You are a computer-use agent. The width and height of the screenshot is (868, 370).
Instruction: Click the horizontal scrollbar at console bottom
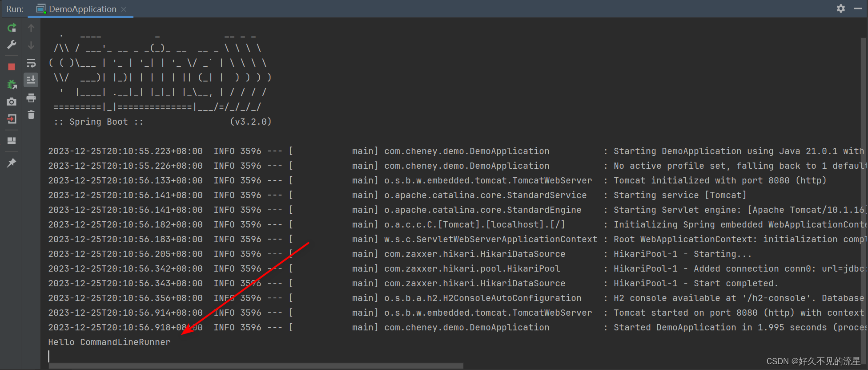click(256, 366)
